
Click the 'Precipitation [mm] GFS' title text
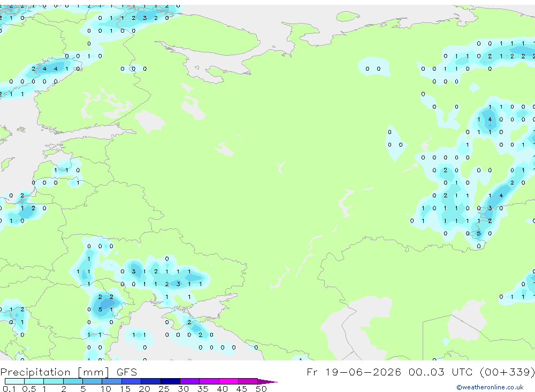(68, 372)
